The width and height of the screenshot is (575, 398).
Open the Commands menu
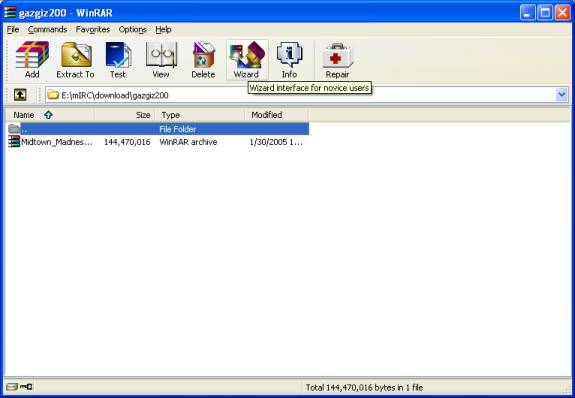click(x=47, y=29)
